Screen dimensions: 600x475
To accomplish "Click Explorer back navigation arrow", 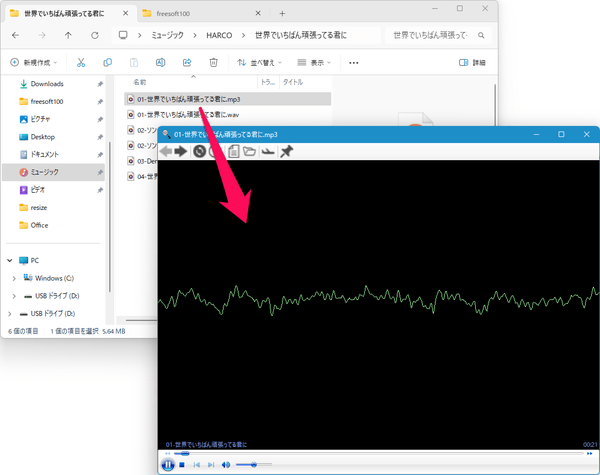I will 15,35.
